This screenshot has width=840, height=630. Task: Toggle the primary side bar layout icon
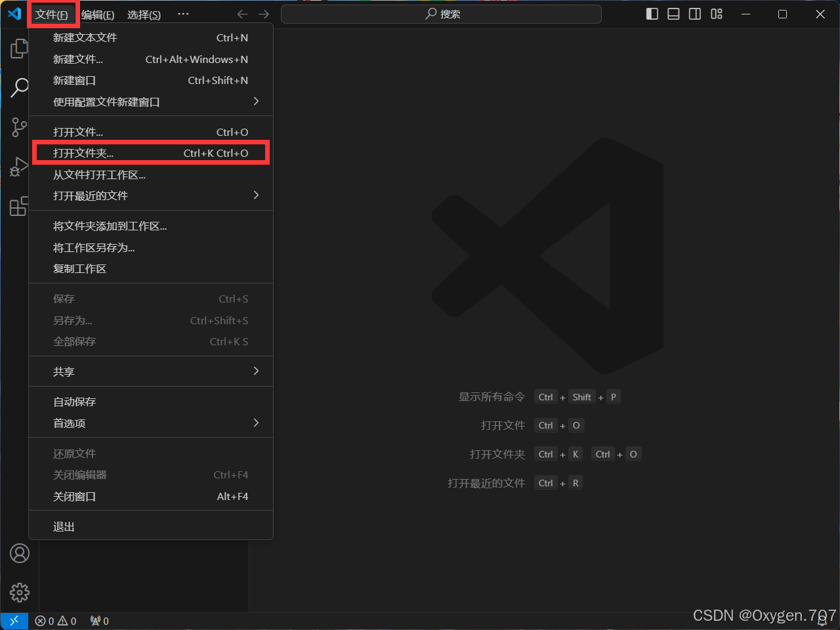coord(652,14)
